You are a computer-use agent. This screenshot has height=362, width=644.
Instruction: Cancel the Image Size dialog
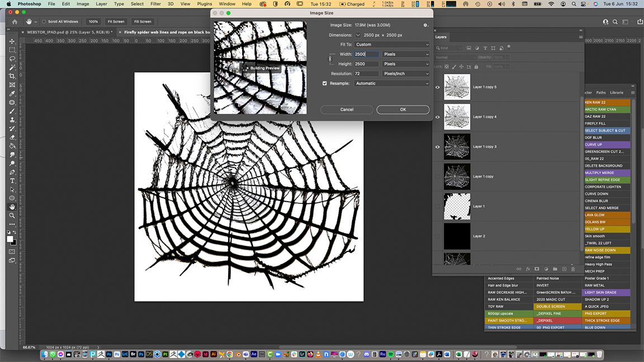(347, 109)
